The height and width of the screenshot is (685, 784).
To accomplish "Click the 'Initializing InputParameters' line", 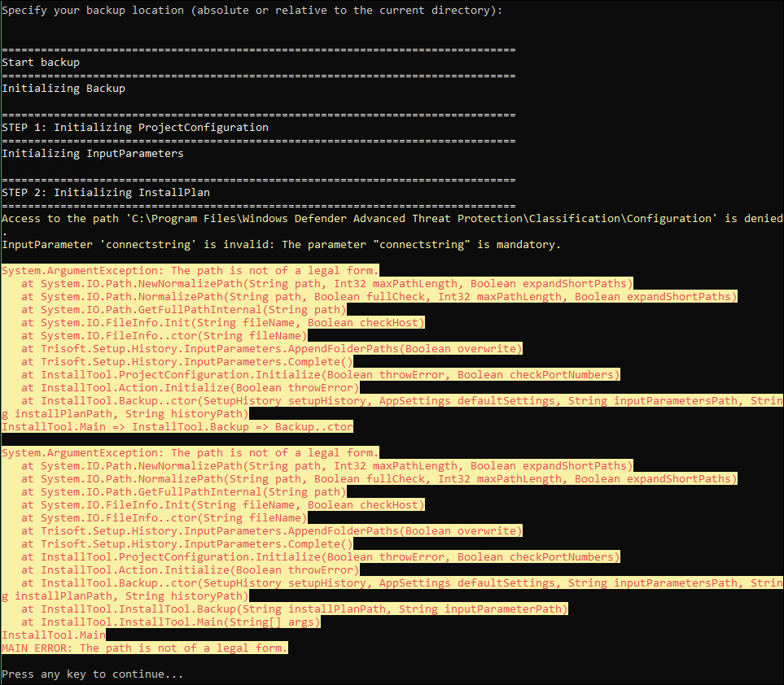I will tap(94, 153).
